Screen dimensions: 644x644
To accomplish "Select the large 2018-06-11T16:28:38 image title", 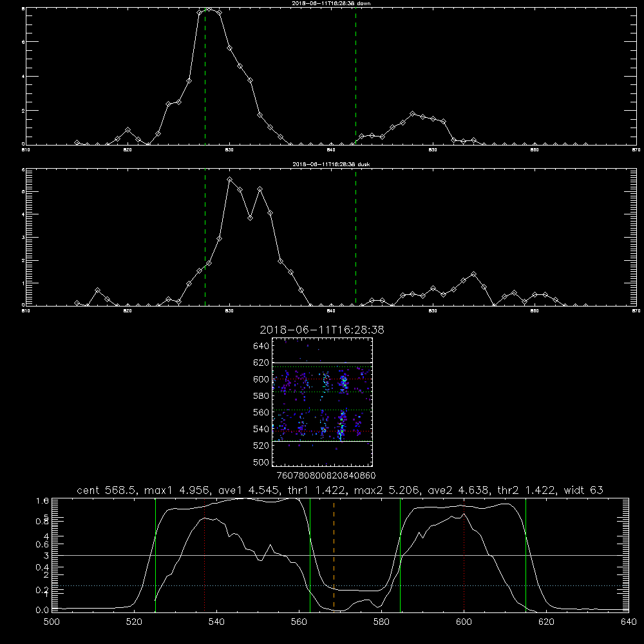I will (322, 330).
